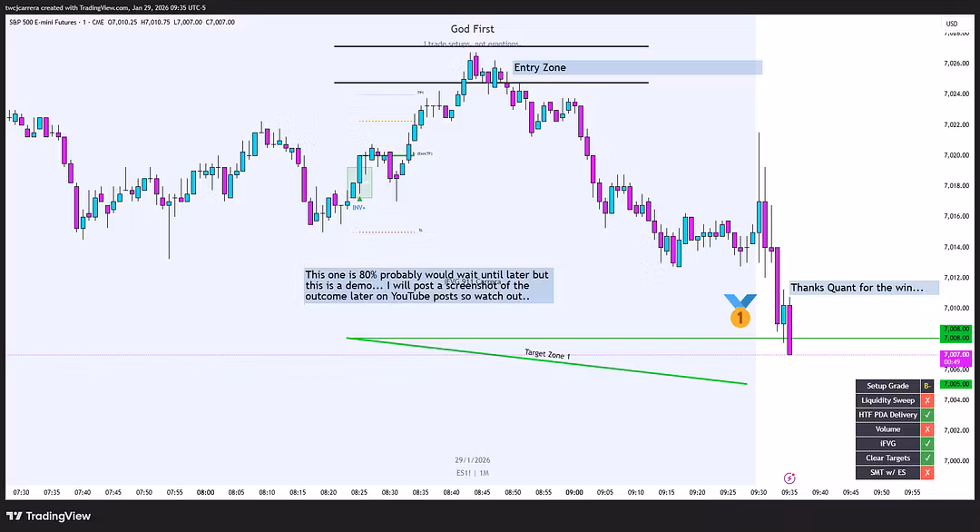Click the 7,026.00 price axis value
Viewport: 980px width, 532px height.
(956, 64)
